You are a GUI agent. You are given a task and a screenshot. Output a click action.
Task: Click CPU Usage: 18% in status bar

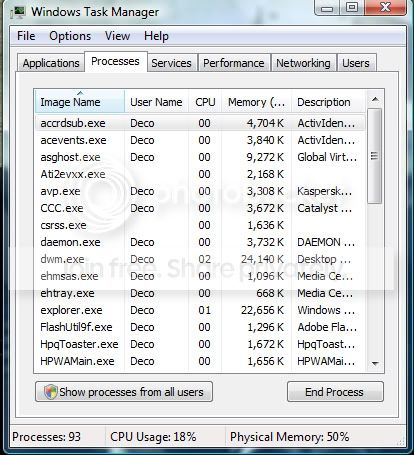(153, 437)
